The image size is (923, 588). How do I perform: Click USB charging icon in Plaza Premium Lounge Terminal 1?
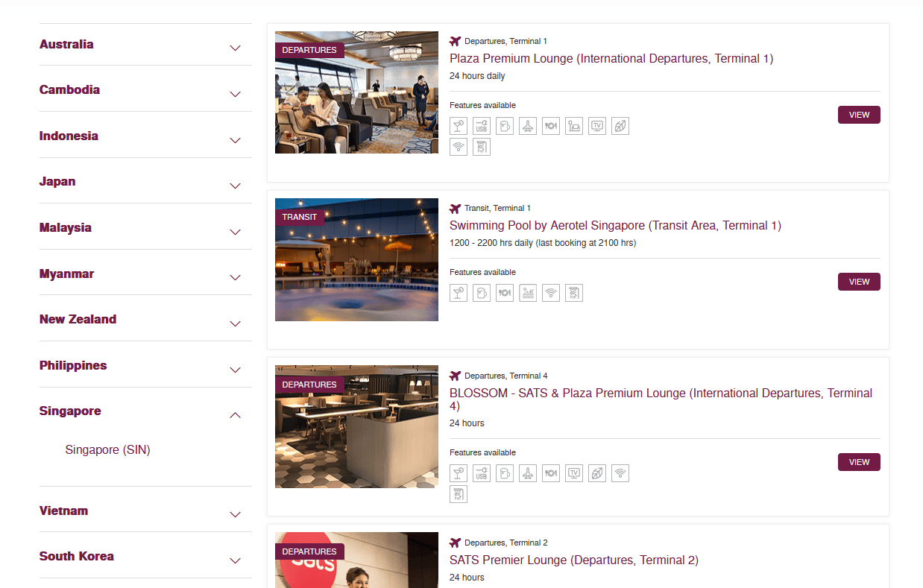pyautogui.click(x=482, y=126)
